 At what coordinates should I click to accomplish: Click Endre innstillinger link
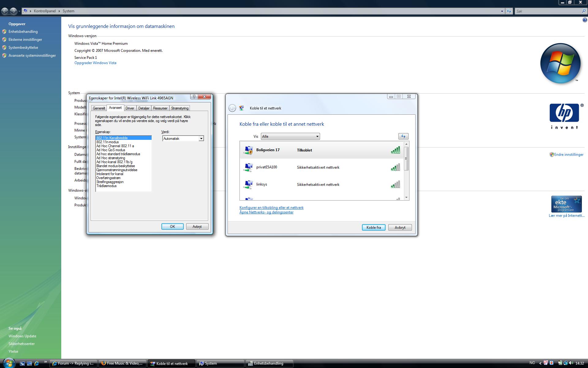coord(569,155)
